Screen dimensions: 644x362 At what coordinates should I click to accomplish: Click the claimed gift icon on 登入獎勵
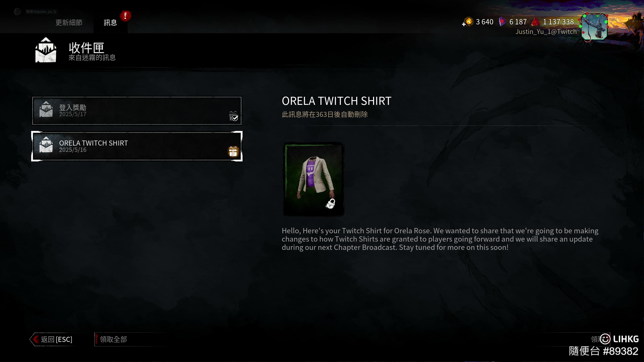click(233, 116)
